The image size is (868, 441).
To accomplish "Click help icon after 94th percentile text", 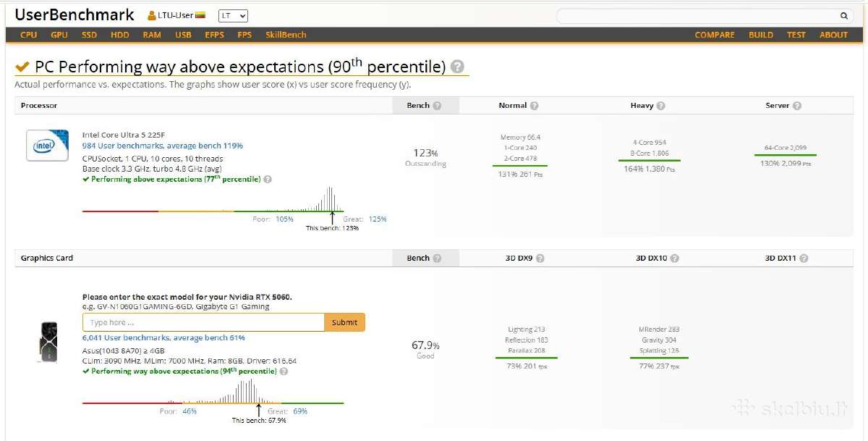I will pyautogui.click(x=284, y=371).
